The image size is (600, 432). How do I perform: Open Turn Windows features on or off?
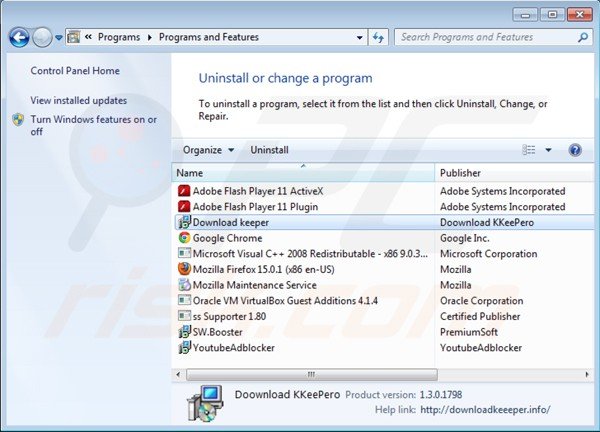click(94, 126)
